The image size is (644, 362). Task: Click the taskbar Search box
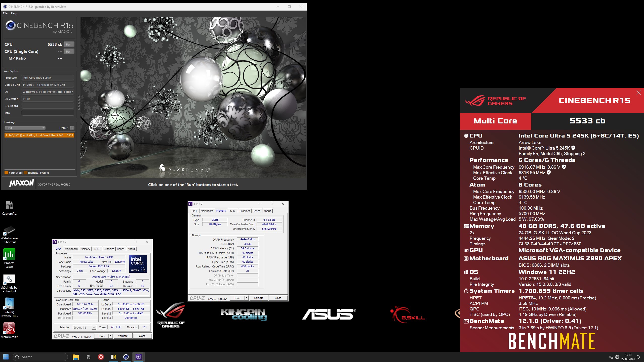coord(40,357)
